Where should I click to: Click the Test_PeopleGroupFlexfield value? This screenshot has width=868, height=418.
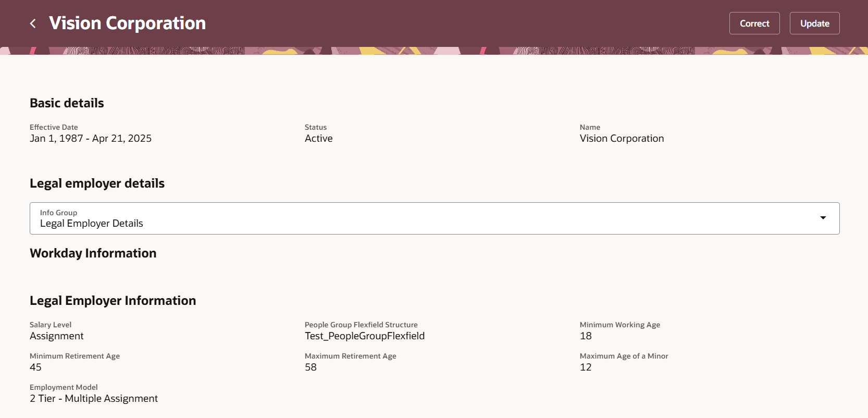(365, 336)
